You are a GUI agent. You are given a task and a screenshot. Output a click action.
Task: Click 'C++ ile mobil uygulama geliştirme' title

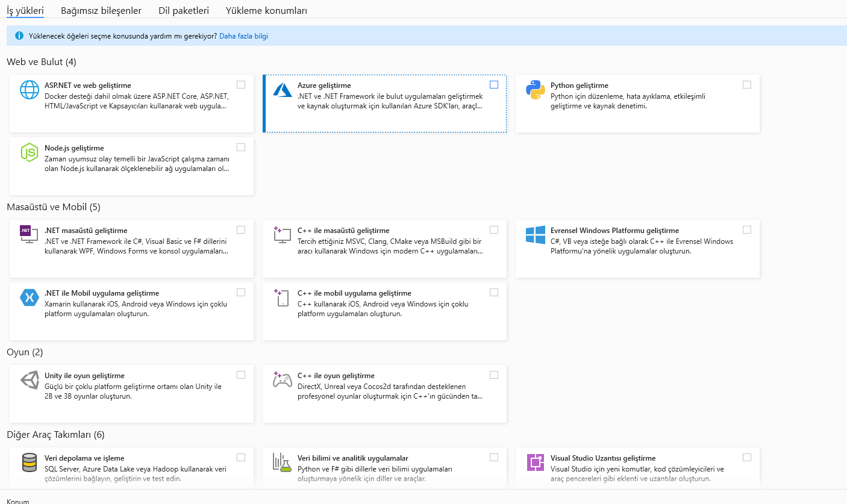pos(354,293)
